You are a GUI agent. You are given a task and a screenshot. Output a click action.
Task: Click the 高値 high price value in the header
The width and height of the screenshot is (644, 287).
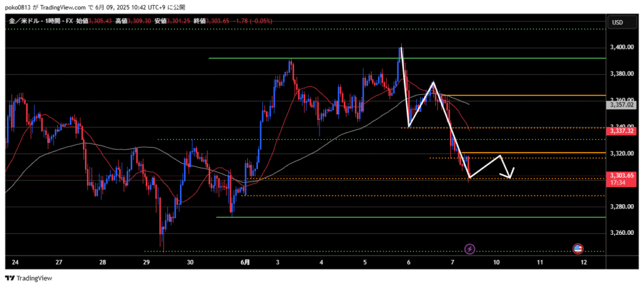[138, 21]
